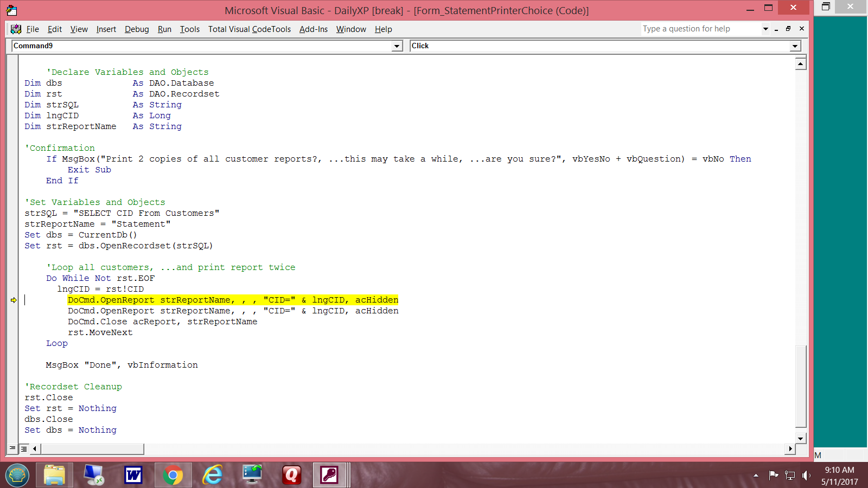This screenshot has height=488, width=868.
Task: Open the File menu
Action: [33, 29]
